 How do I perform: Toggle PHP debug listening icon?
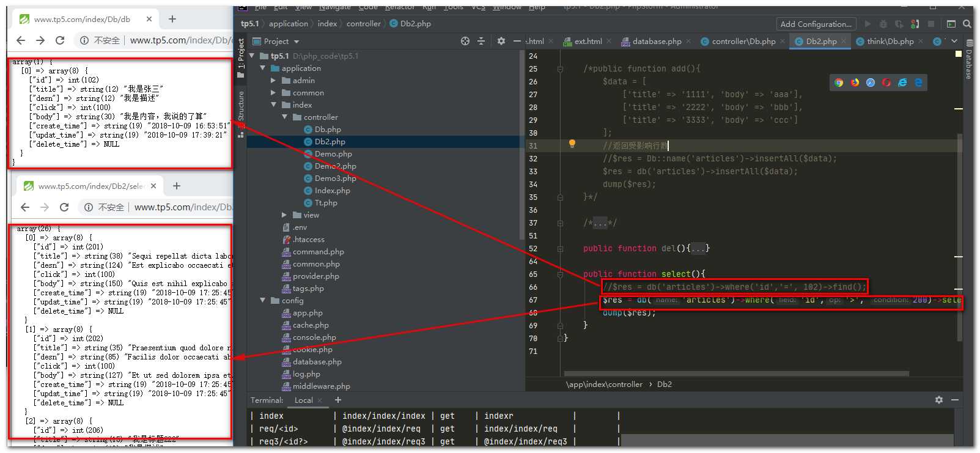[x=915, y=24]
